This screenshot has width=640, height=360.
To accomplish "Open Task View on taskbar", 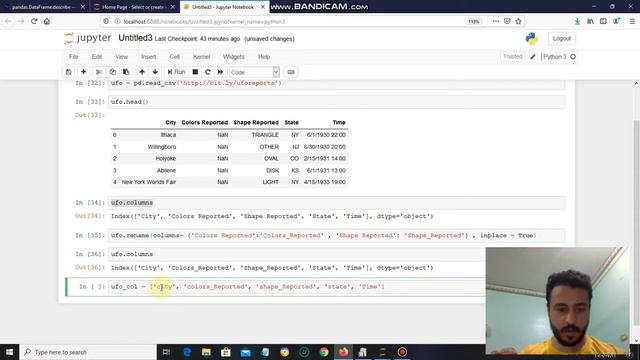I will (x=166, y=352).
